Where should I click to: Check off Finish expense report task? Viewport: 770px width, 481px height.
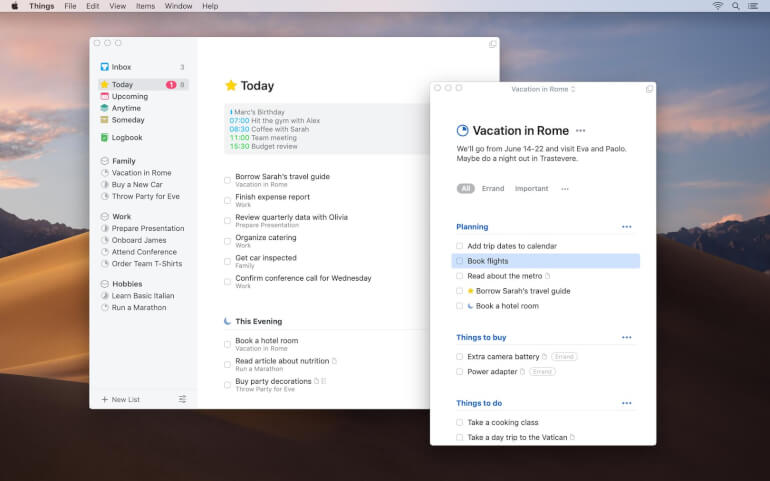pyautogui.click(x=228, y=200)
